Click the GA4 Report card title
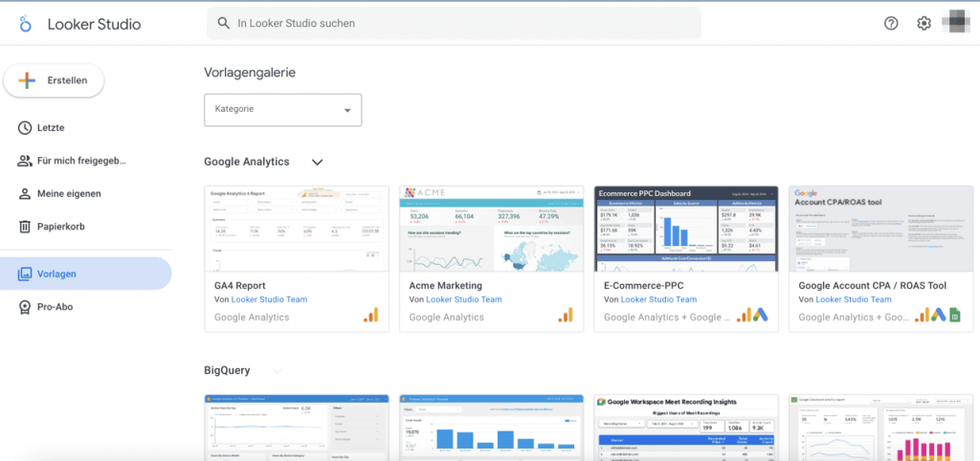Viewport: 980px width, 461px height. pos(242,285)
